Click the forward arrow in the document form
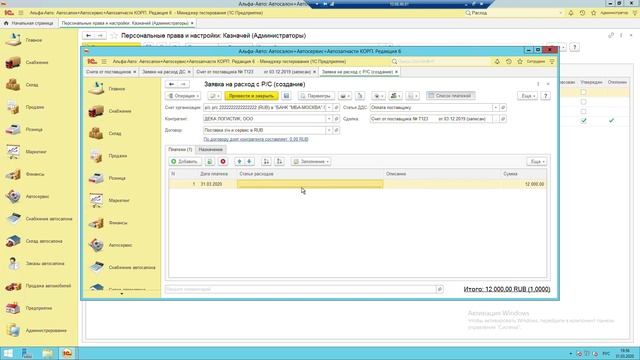Image resolution: width=640 pixels, height=360 pixels. coord(183,84)
